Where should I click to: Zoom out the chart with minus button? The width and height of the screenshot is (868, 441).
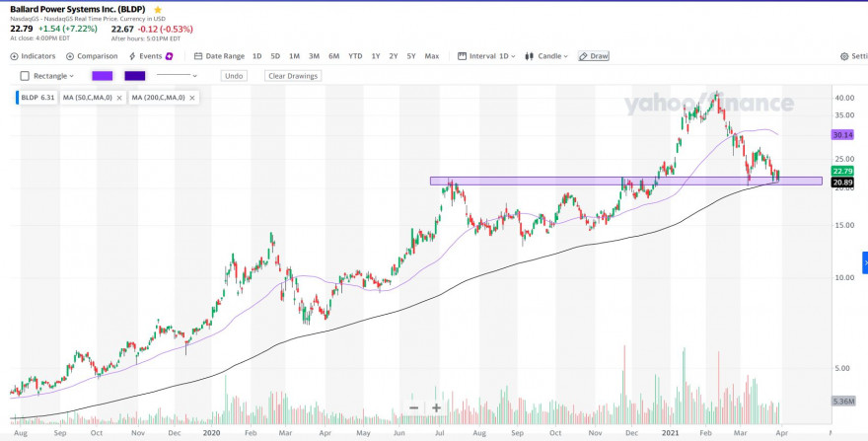[x=414, y=407]
